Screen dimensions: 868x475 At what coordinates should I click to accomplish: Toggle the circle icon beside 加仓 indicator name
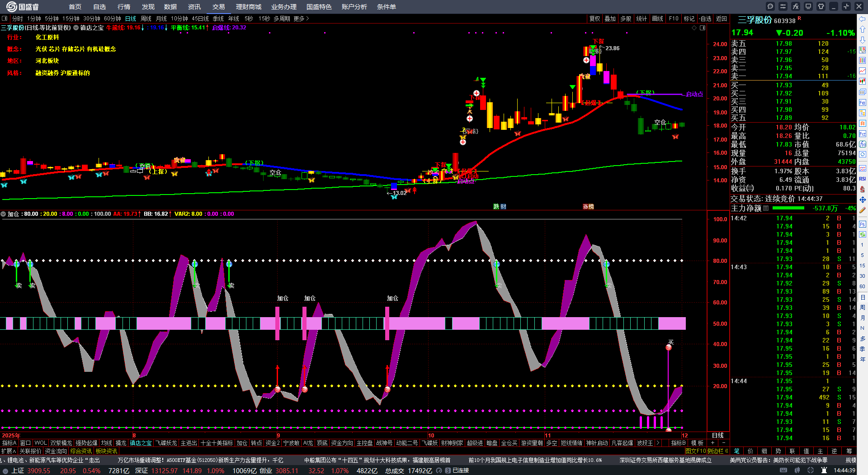tap(3, 214)
